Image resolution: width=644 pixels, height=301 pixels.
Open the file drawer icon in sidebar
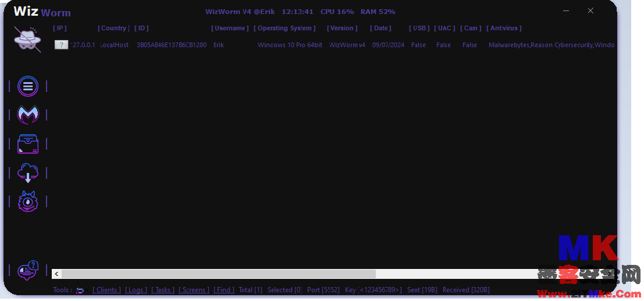click(27, 144)
